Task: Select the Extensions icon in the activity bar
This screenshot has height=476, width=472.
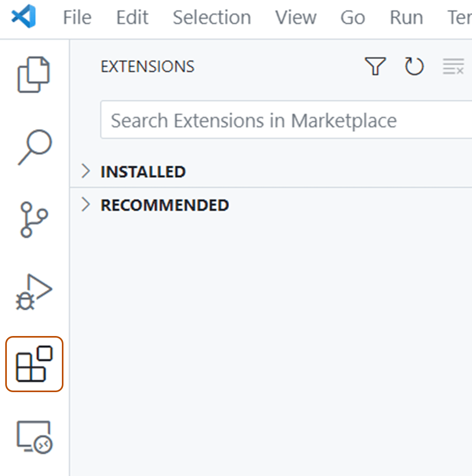Action: point(33,363)
